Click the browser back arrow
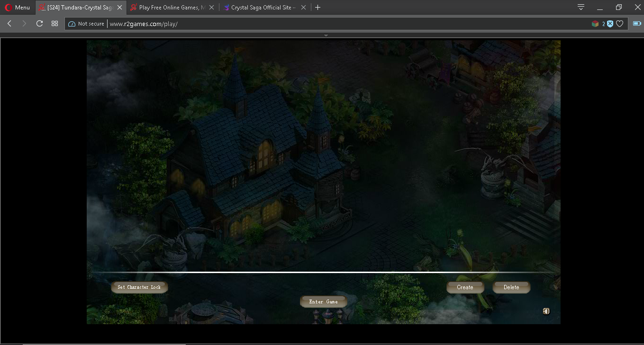644x345 pixels. (x=9, y=24)
